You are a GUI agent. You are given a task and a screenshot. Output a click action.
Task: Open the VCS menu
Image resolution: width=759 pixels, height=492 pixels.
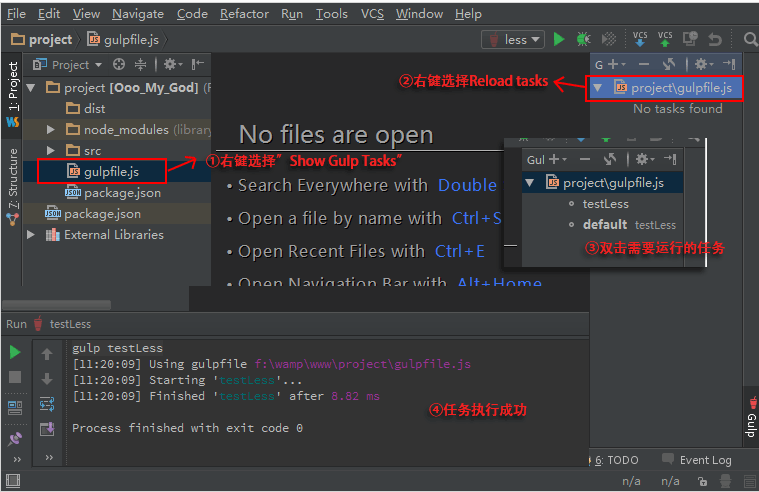[x=372, y=14]
